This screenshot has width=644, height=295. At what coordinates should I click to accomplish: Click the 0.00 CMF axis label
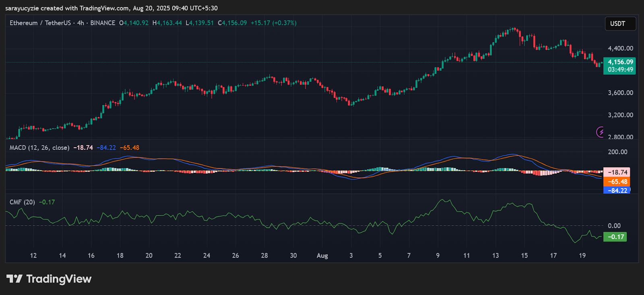click(x=614, y=226)
